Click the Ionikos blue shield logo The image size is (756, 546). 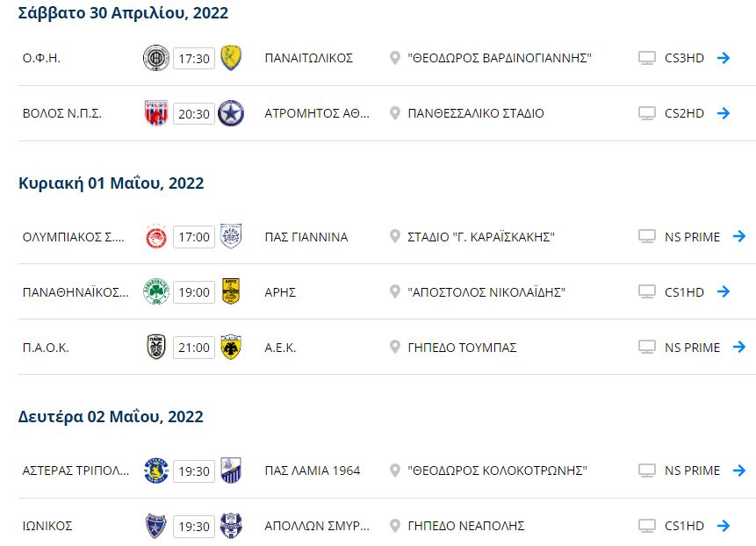click(x=155, y=526)
